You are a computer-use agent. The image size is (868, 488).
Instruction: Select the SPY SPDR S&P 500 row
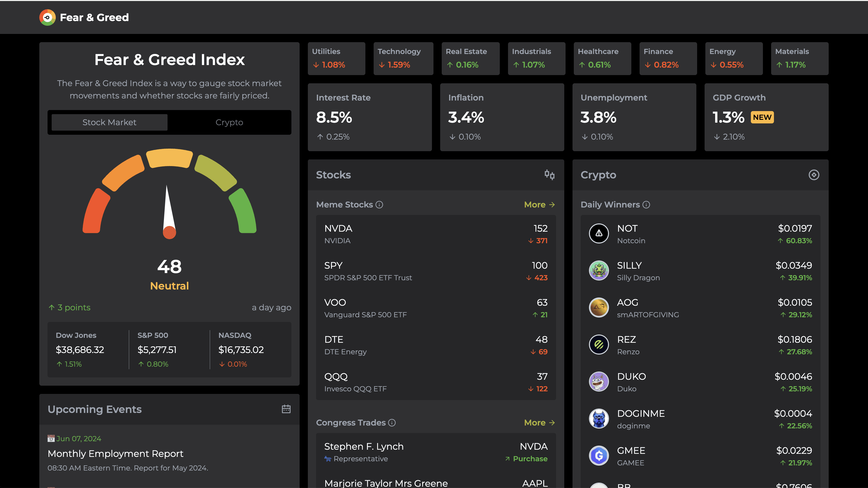[x=436, y=271]
